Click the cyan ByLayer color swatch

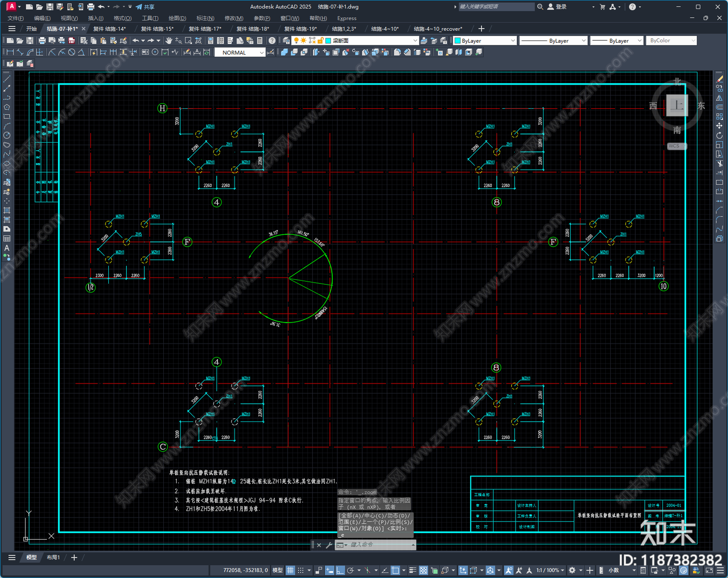coord(458,41)
